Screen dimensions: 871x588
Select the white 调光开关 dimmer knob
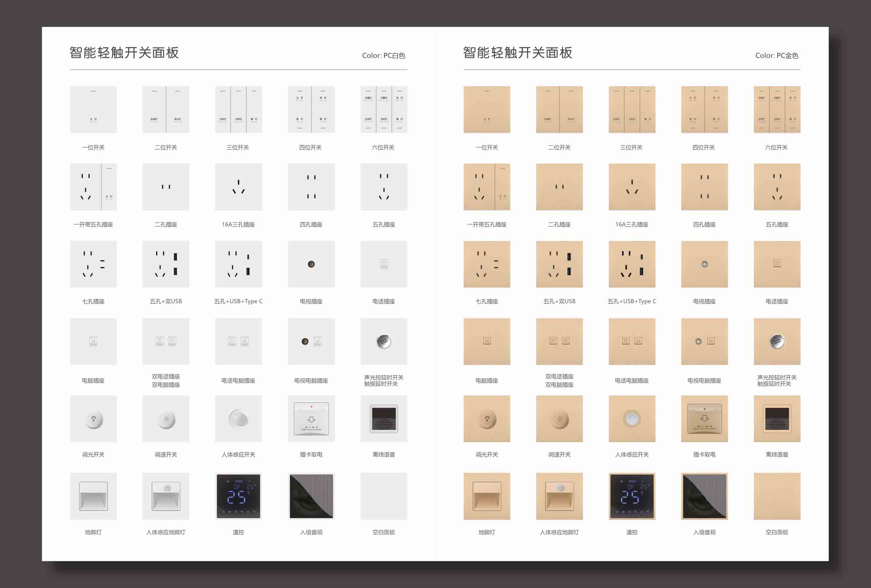[93, 419]
